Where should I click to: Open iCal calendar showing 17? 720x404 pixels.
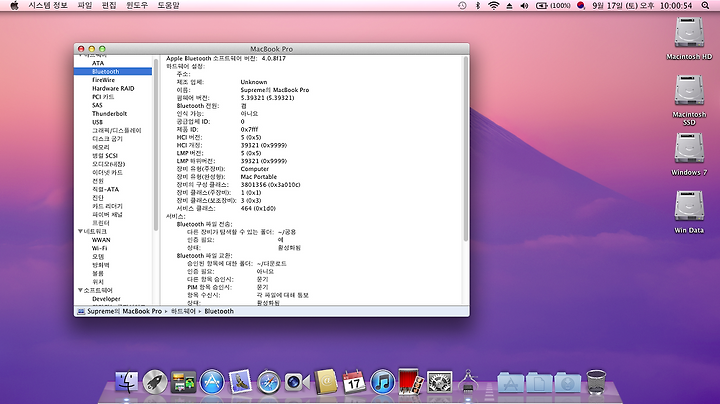point(354,382)
